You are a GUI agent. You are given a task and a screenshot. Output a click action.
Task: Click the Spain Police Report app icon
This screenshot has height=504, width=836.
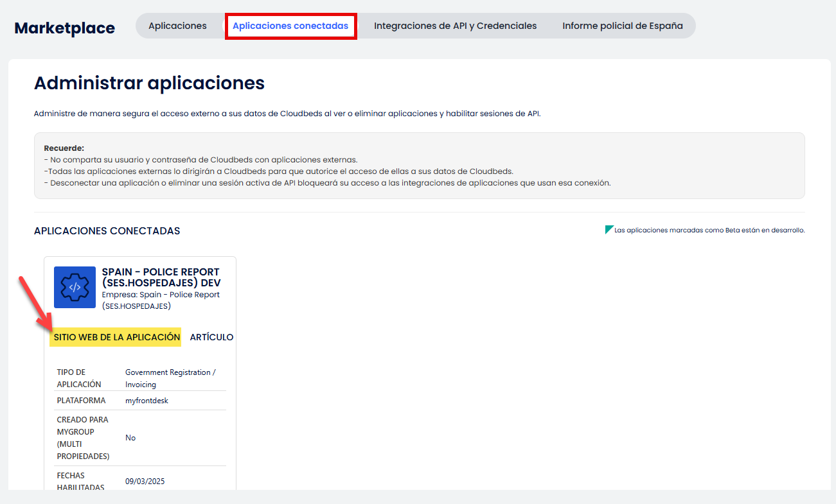point(75,288)
